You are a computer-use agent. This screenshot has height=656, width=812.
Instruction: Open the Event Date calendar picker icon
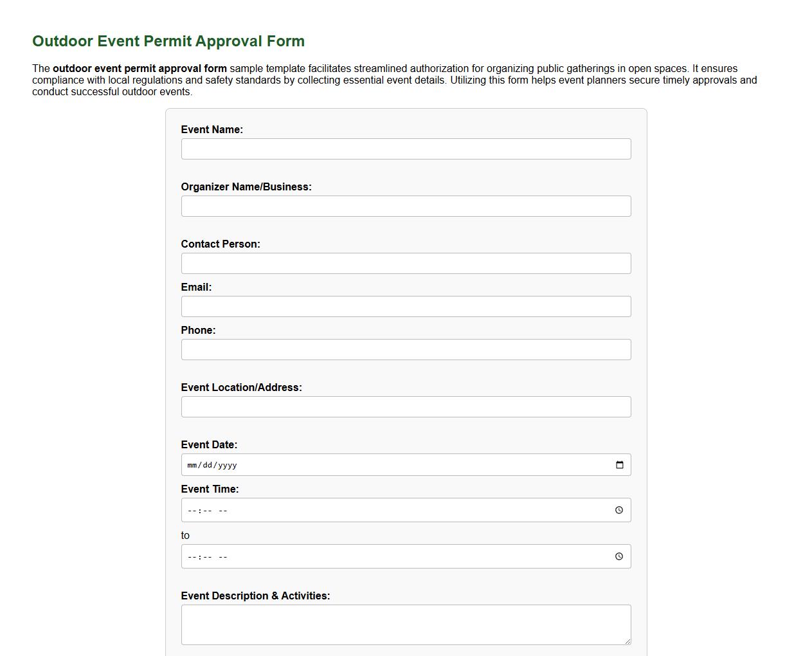(619, 464)
